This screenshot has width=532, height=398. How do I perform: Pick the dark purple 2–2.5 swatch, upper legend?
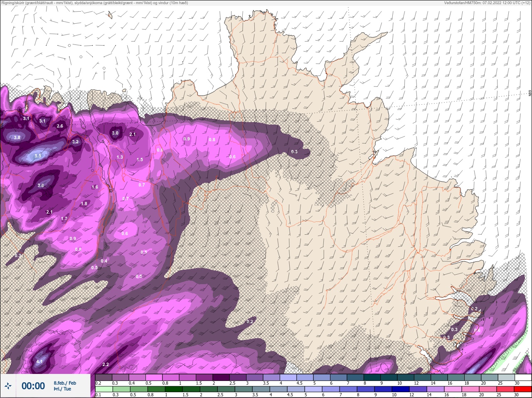click(222, 377)
